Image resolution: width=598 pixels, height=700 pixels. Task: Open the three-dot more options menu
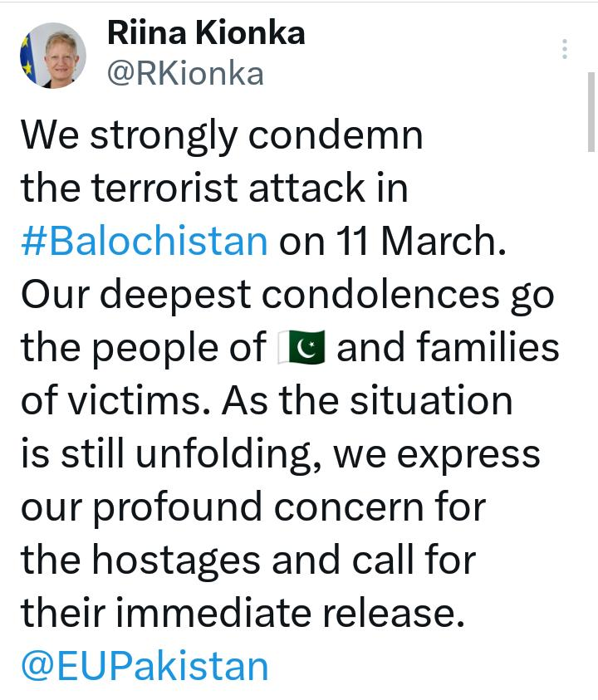(x=565, y=49)
